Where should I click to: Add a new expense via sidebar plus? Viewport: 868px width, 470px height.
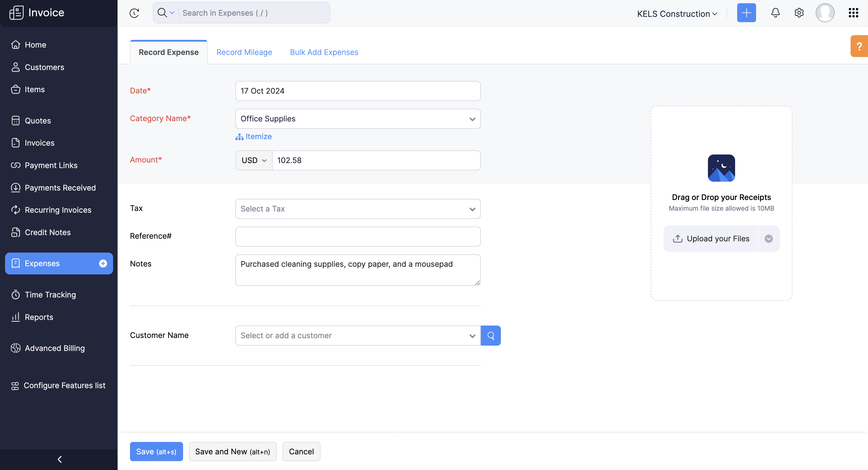103,263
